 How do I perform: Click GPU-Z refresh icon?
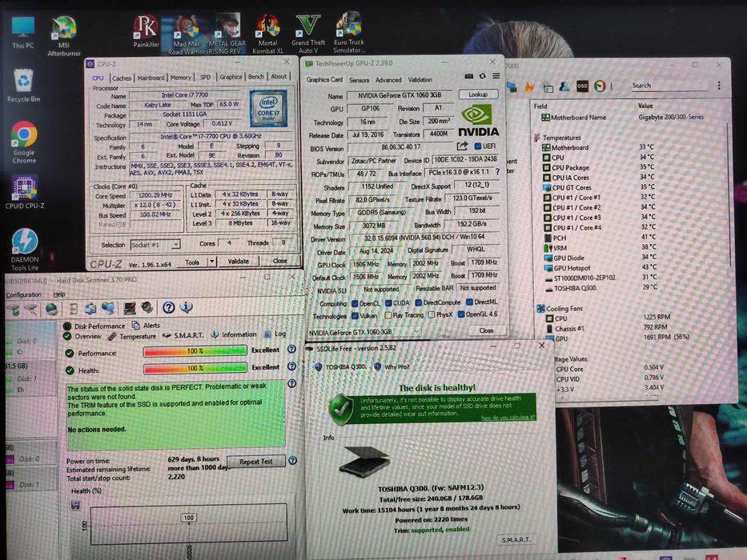coord(482,76)
